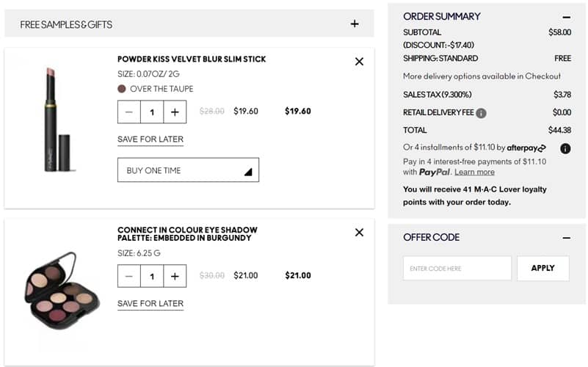Screen dimensions: 588x367
Task: Focus the Enter Code Here field
Action: [457, 268]
